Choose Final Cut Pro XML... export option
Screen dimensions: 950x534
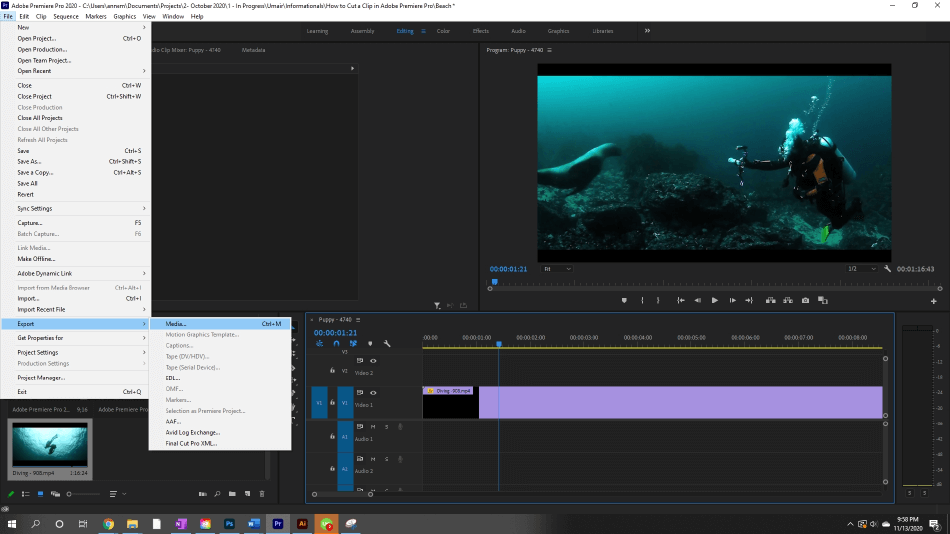220,443
